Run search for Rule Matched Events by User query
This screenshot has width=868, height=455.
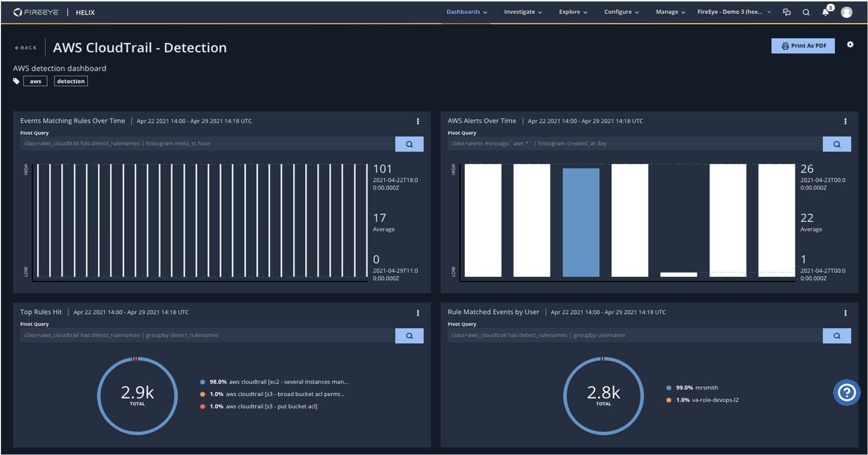(837, 336)
